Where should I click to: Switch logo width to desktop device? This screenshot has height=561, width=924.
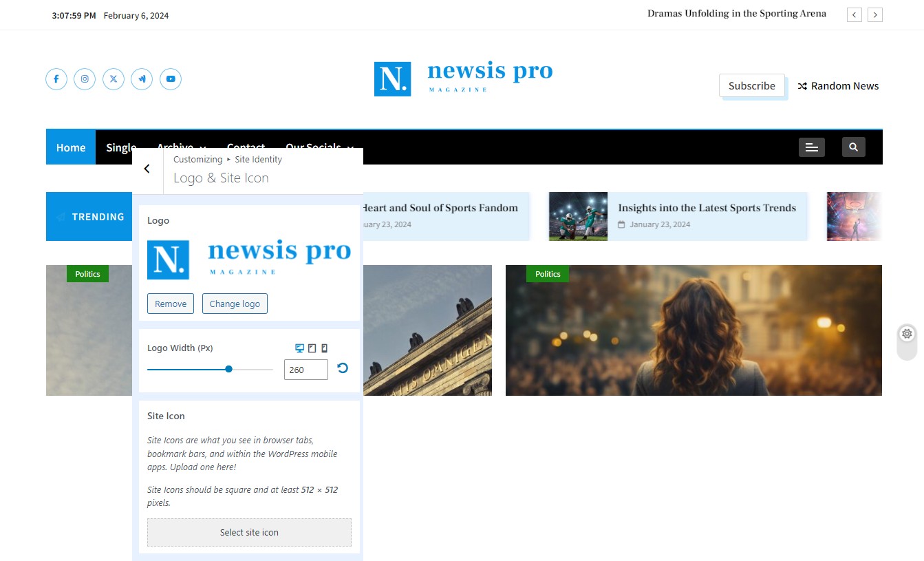point(299,348)
